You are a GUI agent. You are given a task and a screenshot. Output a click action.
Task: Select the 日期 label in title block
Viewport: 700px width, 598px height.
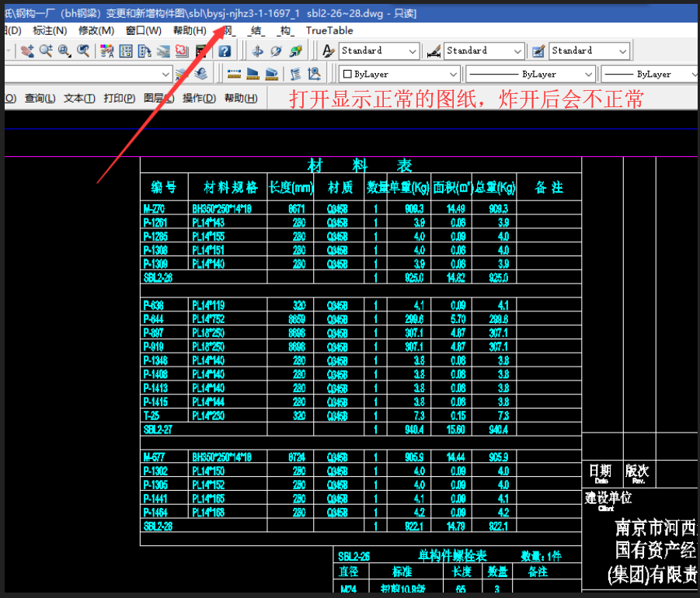click(600, 471)
